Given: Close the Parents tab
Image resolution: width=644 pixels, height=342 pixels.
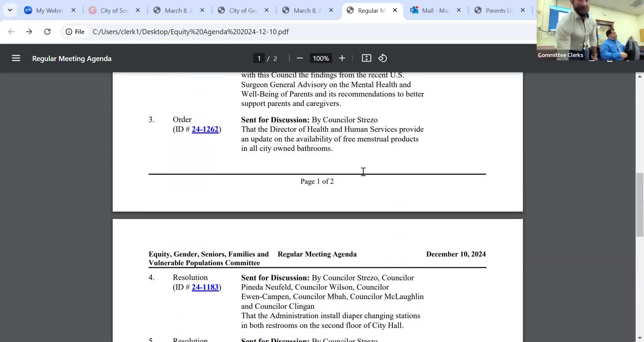Looking at the screenshot, I should pos(523,10).
